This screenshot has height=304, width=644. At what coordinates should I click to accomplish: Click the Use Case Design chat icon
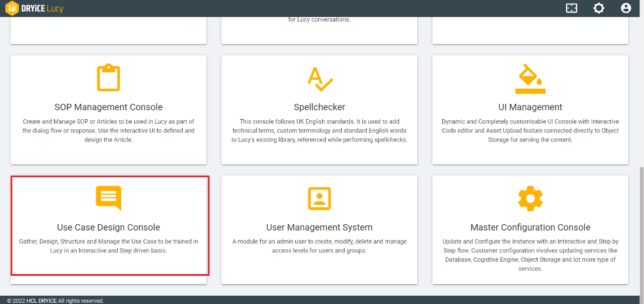[x=108, y=198]
